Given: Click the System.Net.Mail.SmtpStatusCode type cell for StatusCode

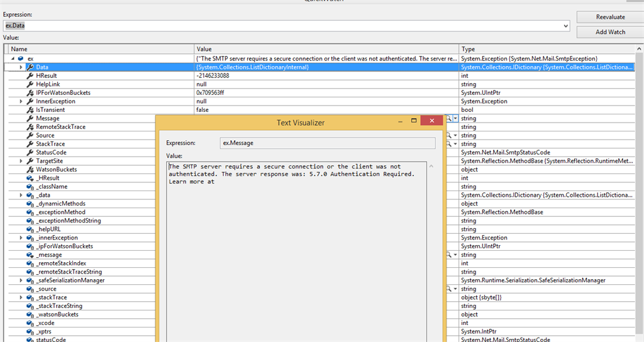Looking at the screenshot, I should [506, 152].
